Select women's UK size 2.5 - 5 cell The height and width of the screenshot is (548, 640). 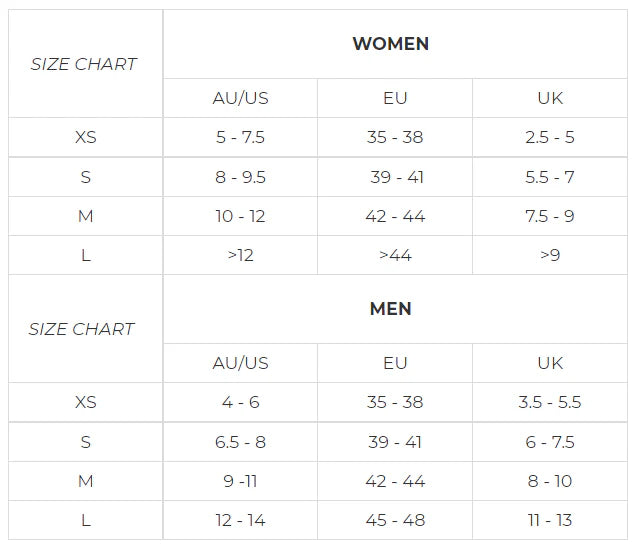550,137
